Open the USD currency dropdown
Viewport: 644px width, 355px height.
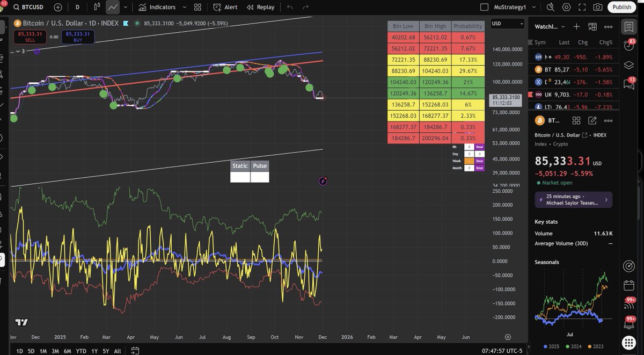click(508, 24)
